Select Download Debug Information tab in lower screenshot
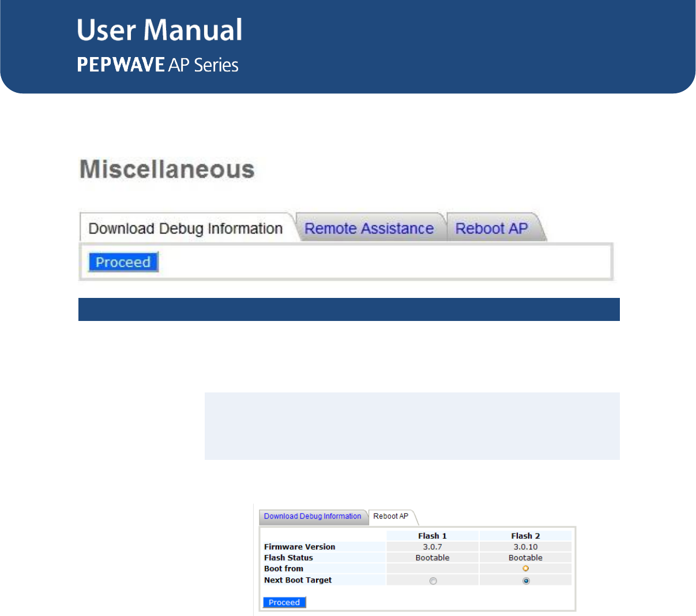Screen dimensions: 696x616 (x=313, y=516)
